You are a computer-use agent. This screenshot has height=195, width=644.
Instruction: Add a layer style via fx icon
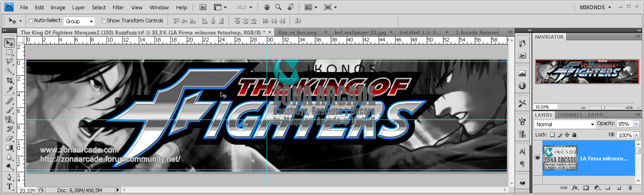click(575, 188)
